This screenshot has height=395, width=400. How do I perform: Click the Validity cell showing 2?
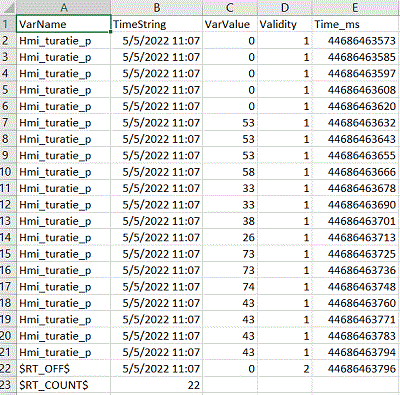[285, 369]
